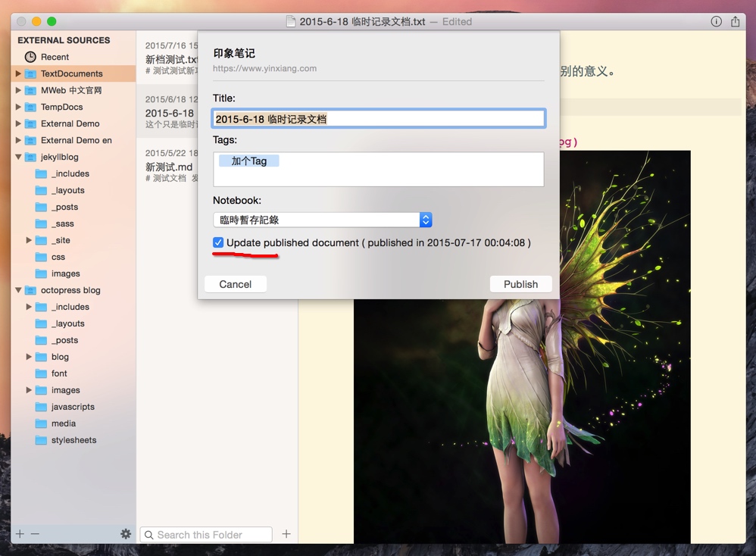Click the plus icon to add source

[20, 534]
